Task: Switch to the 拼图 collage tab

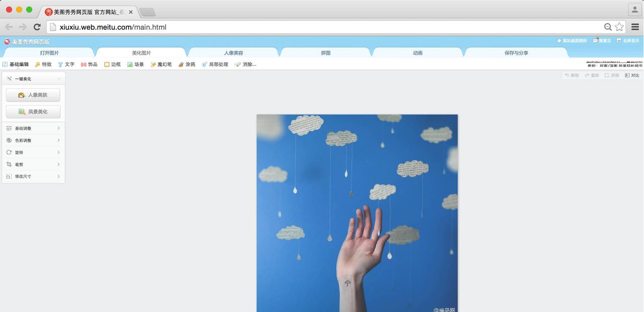Action: click(326, 53)
